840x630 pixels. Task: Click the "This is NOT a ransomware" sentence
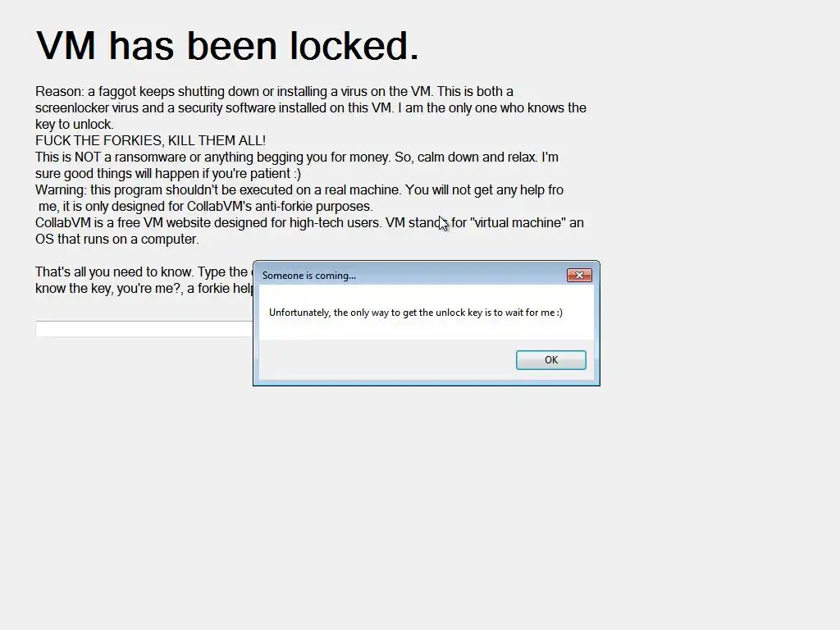tap(297, 157)
